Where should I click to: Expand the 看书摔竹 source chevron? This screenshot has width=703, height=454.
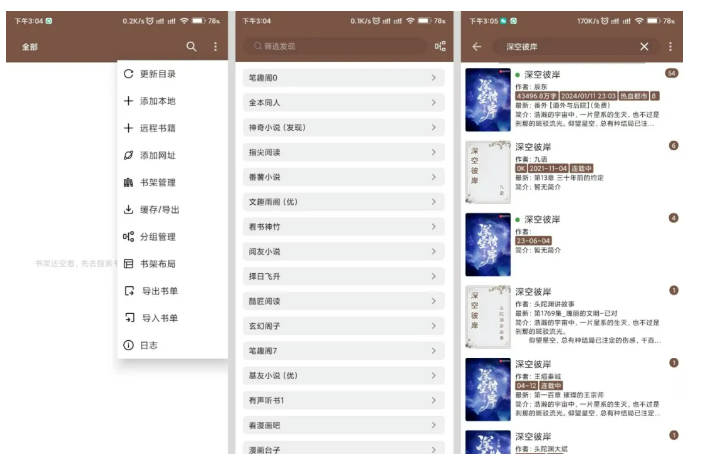434,227
